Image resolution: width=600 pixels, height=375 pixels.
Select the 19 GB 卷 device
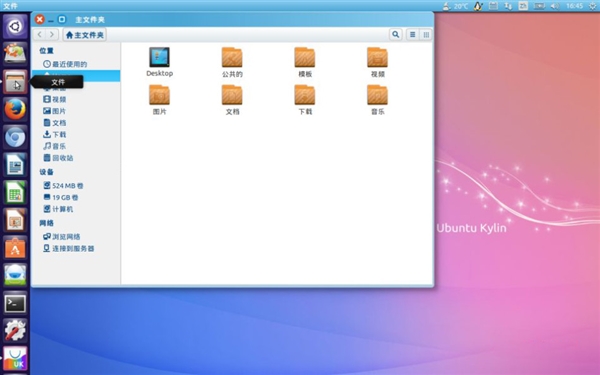point(60,197)
